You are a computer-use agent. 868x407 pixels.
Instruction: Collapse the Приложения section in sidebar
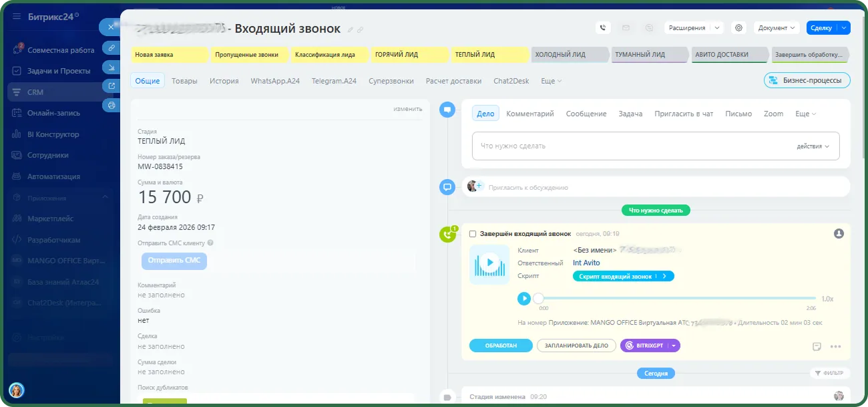pyautogui.click(x=104, y=198)
